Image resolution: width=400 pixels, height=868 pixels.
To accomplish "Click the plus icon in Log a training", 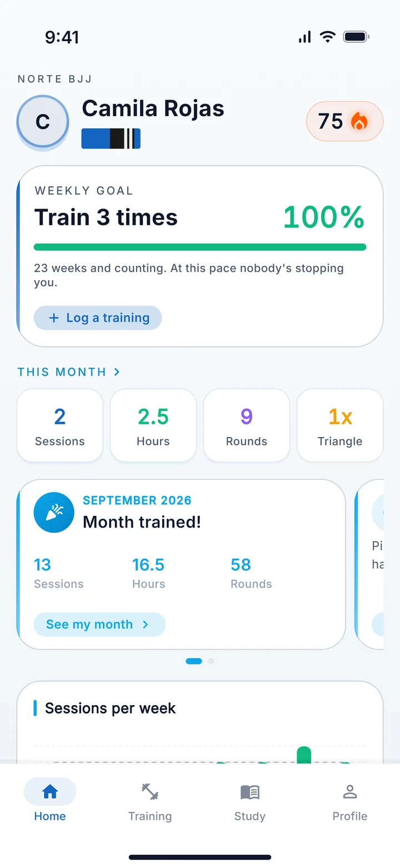I will click(x=54, y=318).
